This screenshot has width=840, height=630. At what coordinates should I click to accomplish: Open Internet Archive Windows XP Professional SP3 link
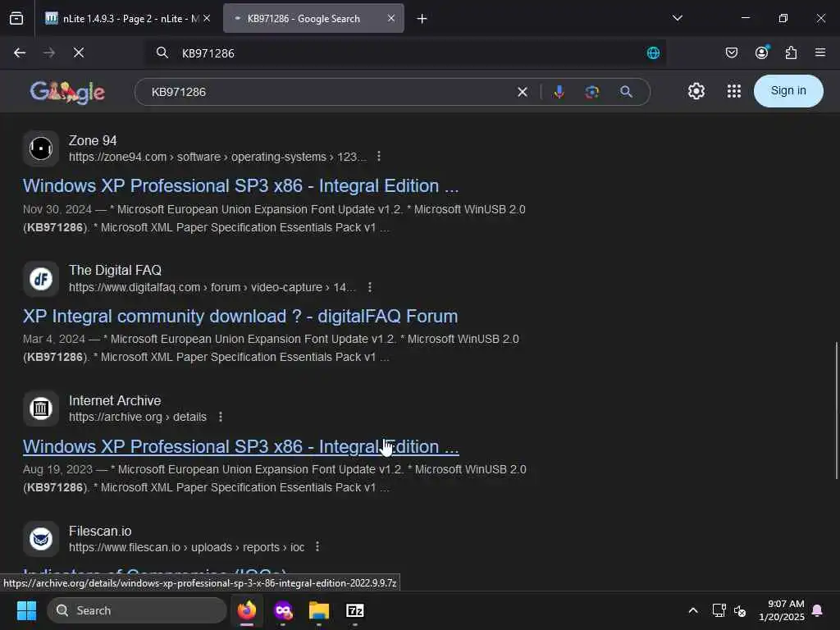pos(240,447)
